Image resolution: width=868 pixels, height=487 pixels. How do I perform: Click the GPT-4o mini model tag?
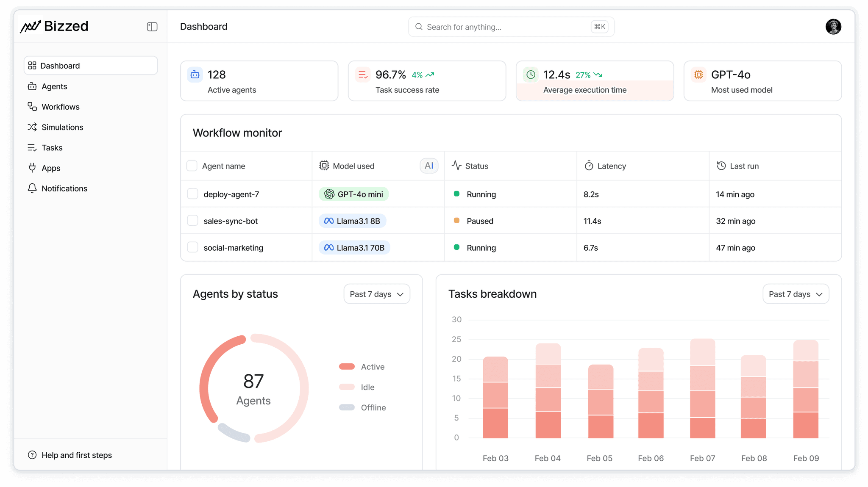[353, 194]
